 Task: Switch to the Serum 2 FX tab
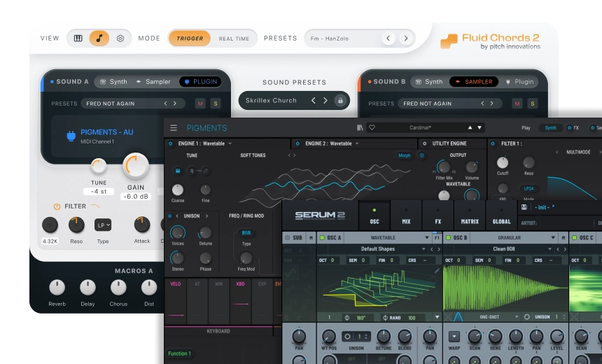(x=438, y=216)
